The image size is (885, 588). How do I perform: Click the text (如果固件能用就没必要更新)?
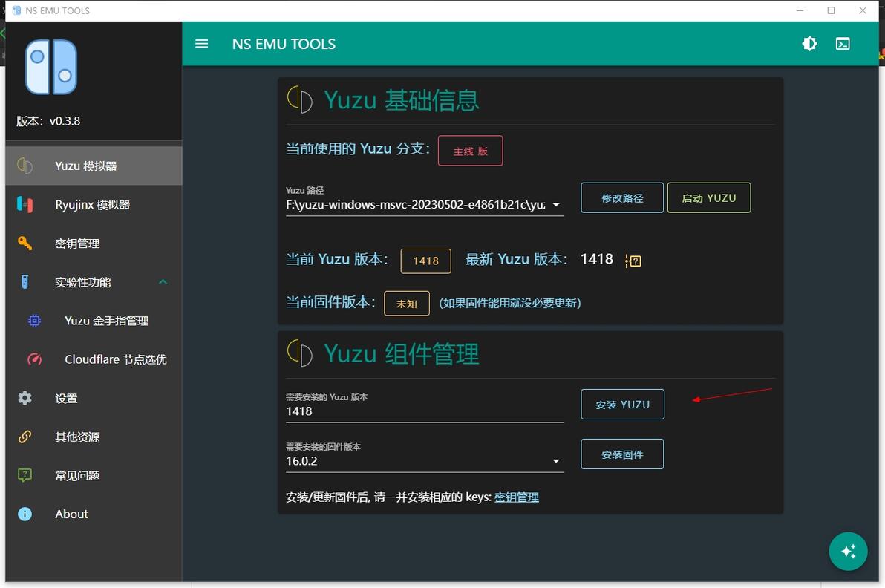point(509,303)
